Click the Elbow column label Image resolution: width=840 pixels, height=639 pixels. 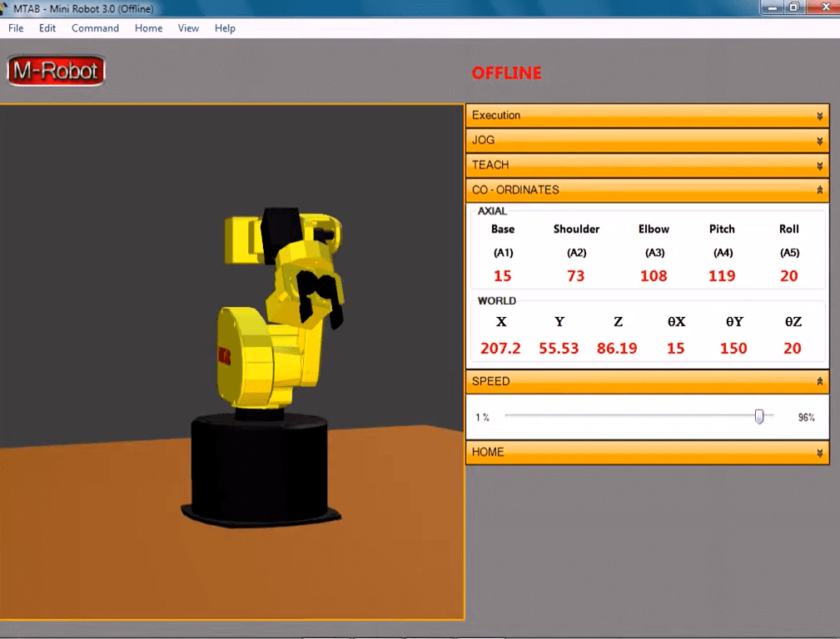pos(654,230)
